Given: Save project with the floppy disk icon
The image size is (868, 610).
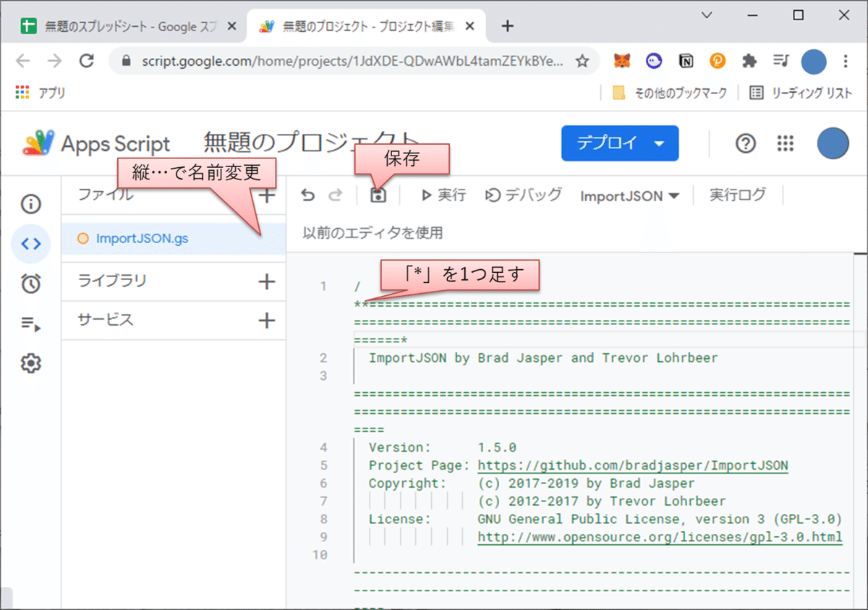Looking at the screenshot, I should coord(378,195).
